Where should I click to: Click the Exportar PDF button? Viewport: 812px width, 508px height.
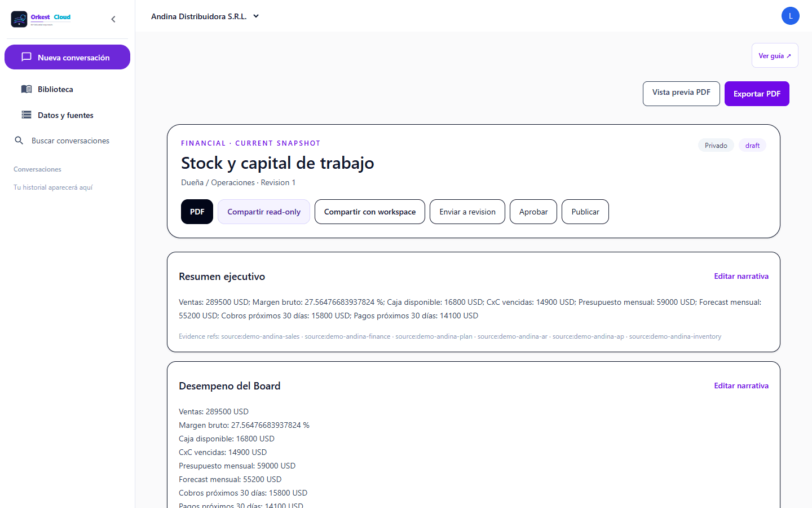pyautogui.click(x=757, y=94)
